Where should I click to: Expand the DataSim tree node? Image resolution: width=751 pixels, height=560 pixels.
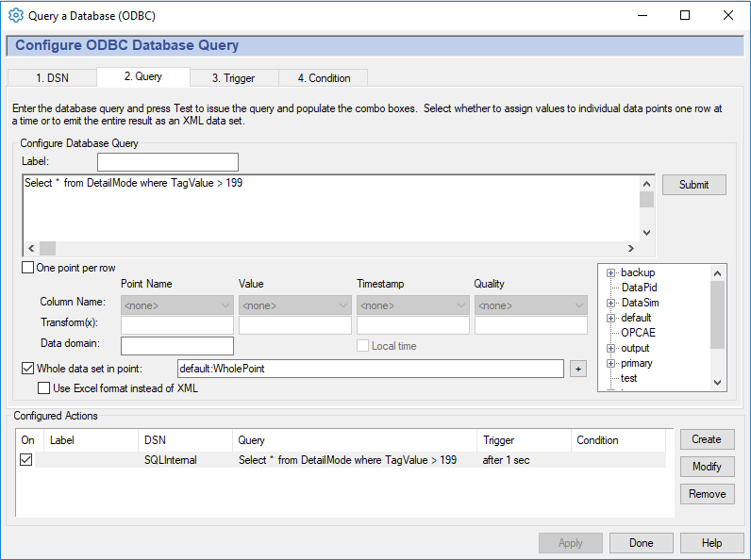610,303
